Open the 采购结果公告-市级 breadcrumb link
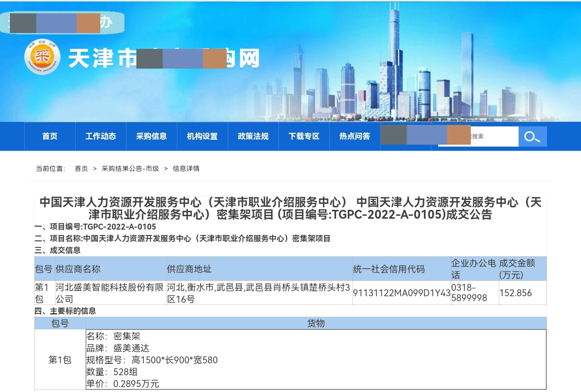 (x=130, y=168)
